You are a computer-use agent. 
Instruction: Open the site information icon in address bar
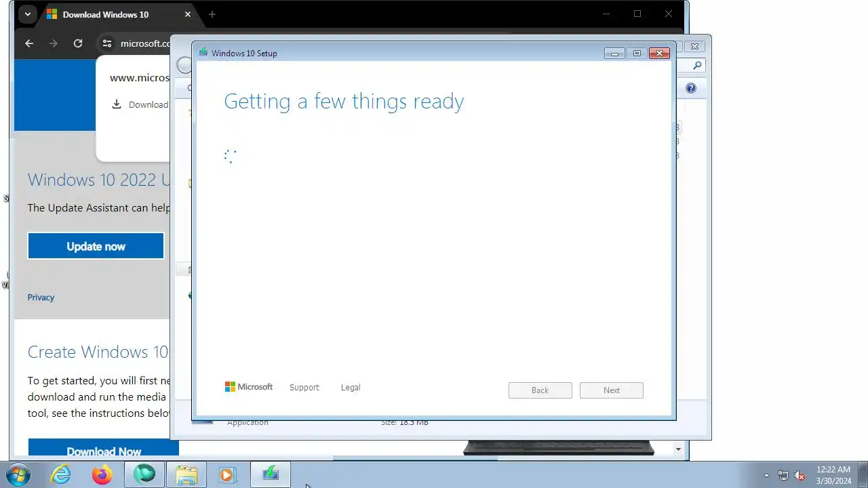tap(107, 43)
